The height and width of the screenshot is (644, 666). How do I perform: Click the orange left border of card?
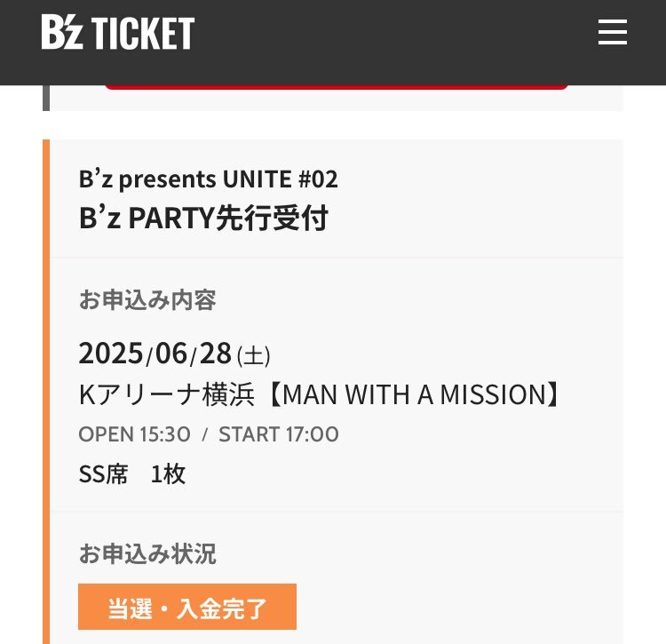point(46,391)
